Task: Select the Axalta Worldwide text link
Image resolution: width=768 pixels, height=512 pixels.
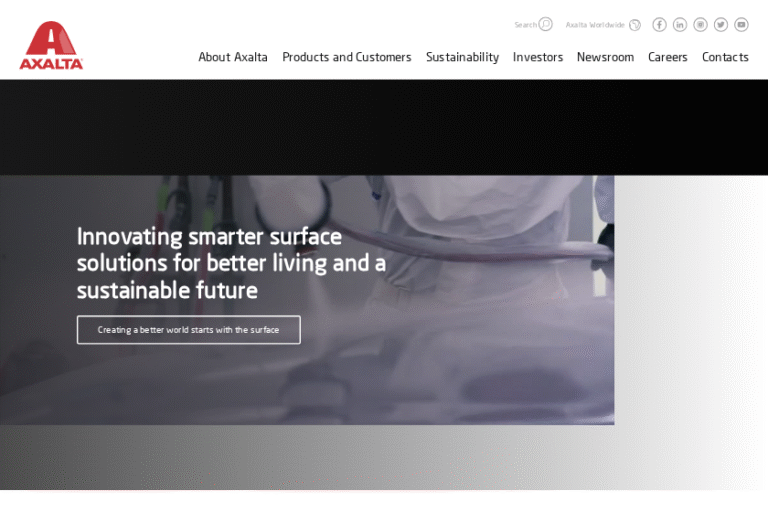Action: 595,24
